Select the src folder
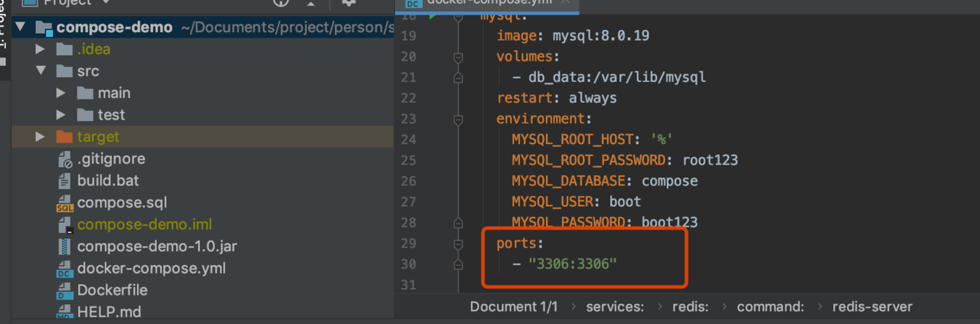The height and width of the screenshot is (324, 980). [x=88, y=71]
